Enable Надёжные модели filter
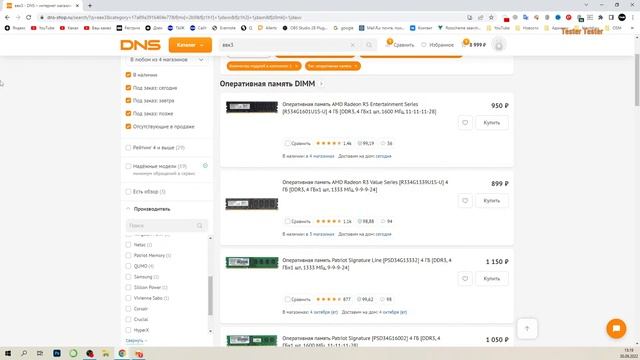The image size is (640, 360). [128, 166]
